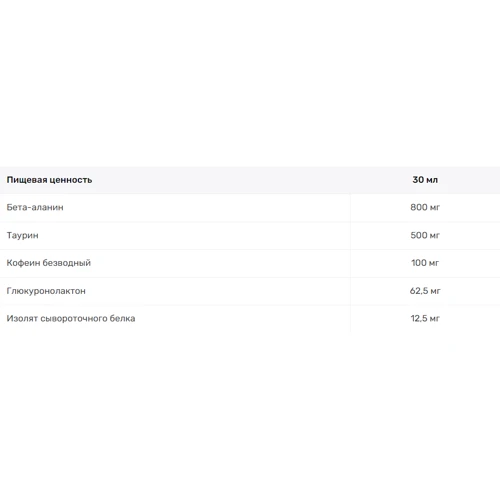Click the word 'белка' in last row
500x500 pixels.
tap(122, 319)
